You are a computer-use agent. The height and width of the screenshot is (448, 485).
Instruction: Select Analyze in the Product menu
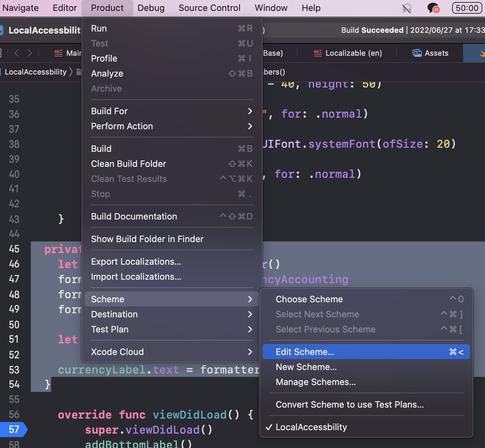(x=172, y=74)
